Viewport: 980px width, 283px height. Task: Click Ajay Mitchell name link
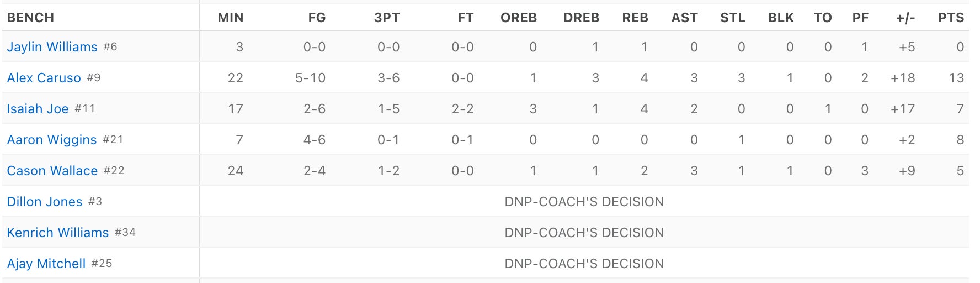pyautogui.click(x=46, y=264)
